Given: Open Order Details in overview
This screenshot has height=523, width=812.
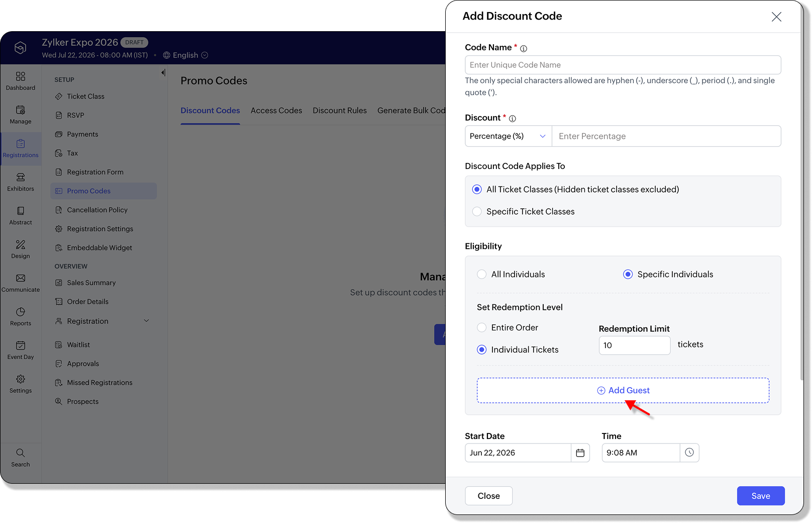Looking at the screenshot, I should [x=87, y=302].
